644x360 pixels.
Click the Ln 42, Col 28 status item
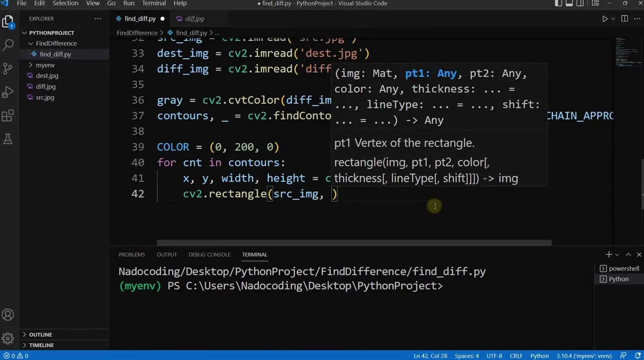point(430,356)
